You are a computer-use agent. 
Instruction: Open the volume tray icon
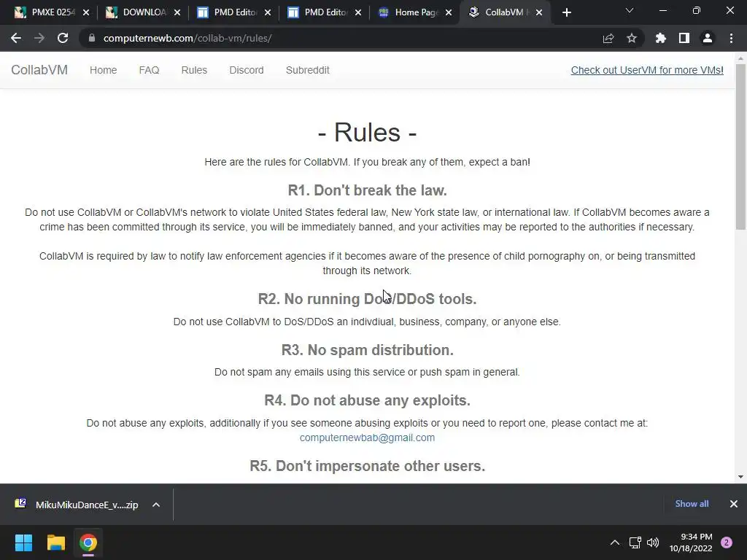653,542
